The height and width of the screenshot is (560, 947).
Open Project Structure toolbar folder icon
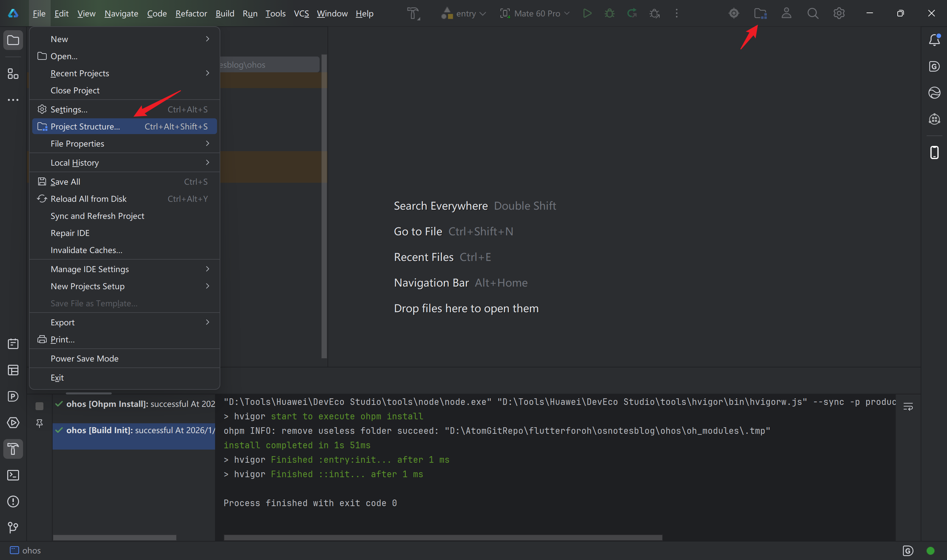(x=760, y=13)
